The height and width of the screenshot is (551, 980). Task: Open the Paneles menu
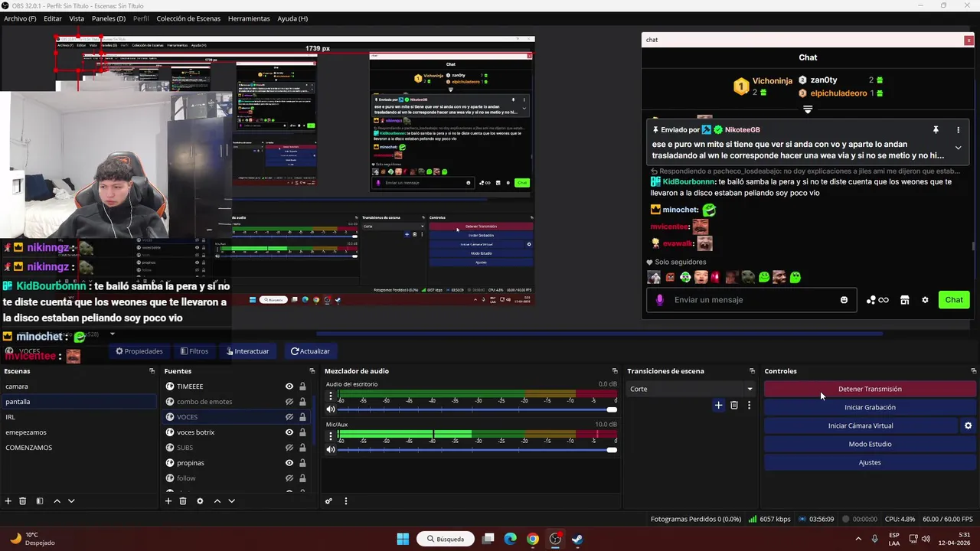tap(109, 18)
